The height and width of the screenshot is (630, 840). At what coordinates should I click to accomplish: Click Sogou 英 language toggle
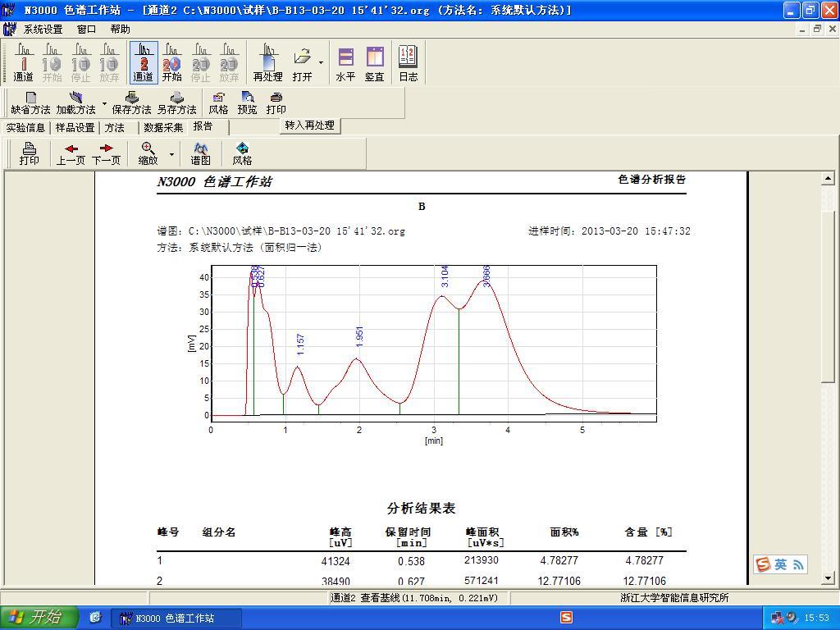click(x=781, y=564)
